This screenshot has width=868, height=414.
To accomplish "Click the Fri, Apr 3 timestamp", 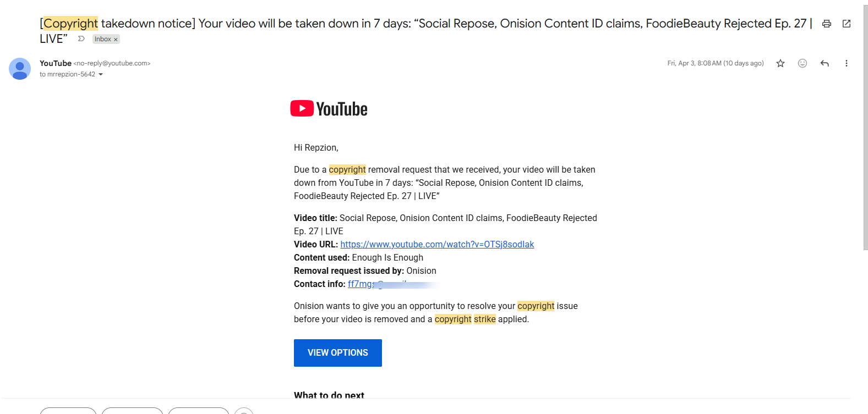I will pyautogui.click(x=715, y=63).
